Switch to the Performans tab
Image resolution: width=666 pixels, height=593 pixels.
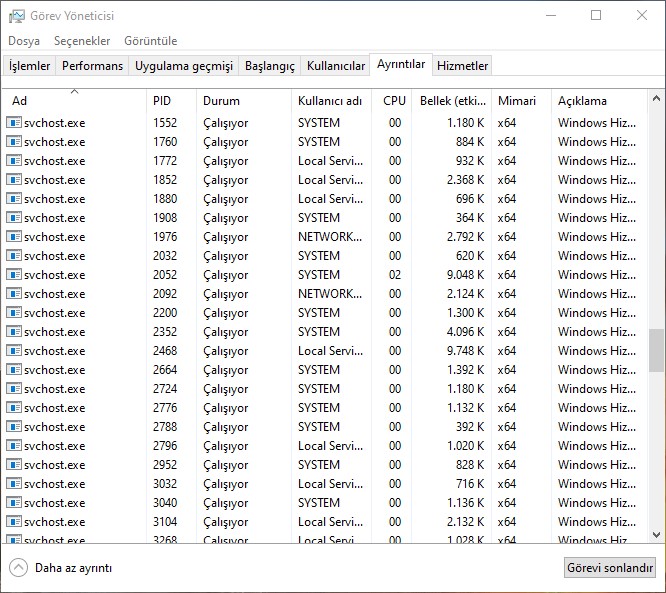(92, 66)
